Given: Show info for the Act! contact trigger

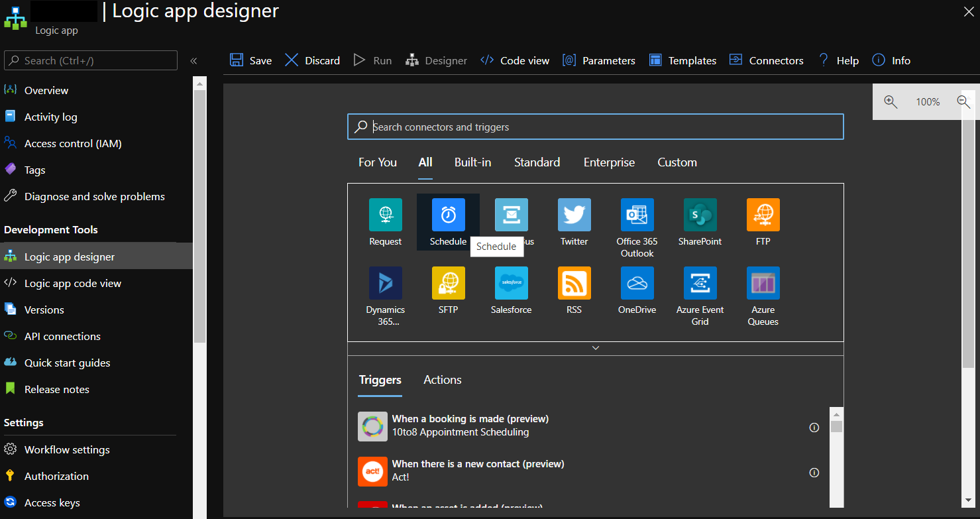Looking at the screenshot, I should tap(814, 473).
